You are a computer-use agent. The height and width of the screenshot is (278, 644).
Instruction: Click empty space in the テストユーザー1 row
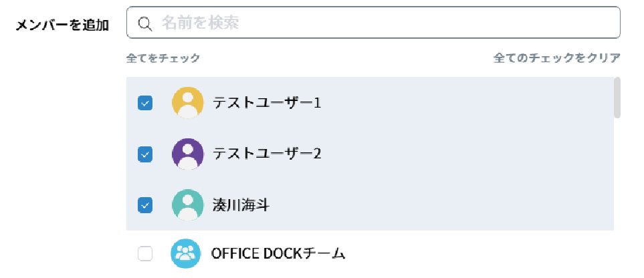(x=455, y=103)
